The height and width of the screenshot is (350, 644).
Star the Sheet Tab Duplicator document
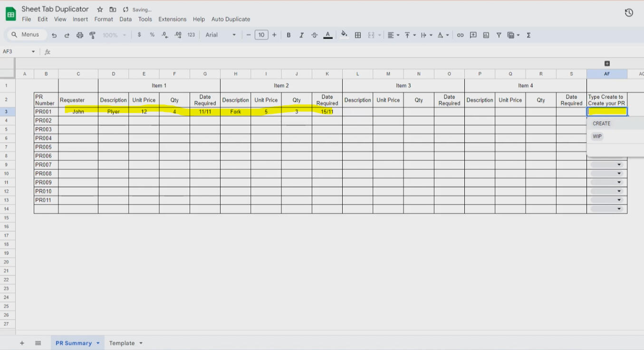click(x=100, y=10)
